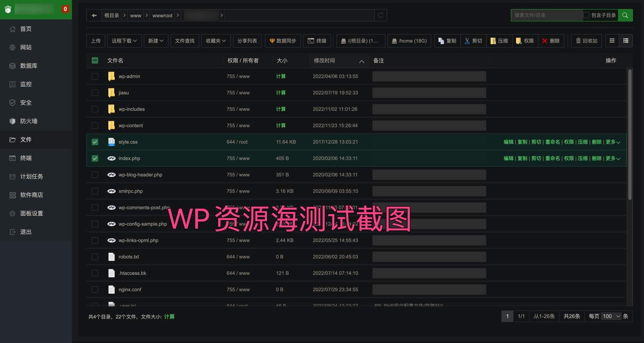Refresh the file list with reload icon
This screenshot has width=644, height=343.
click(381, 16)
